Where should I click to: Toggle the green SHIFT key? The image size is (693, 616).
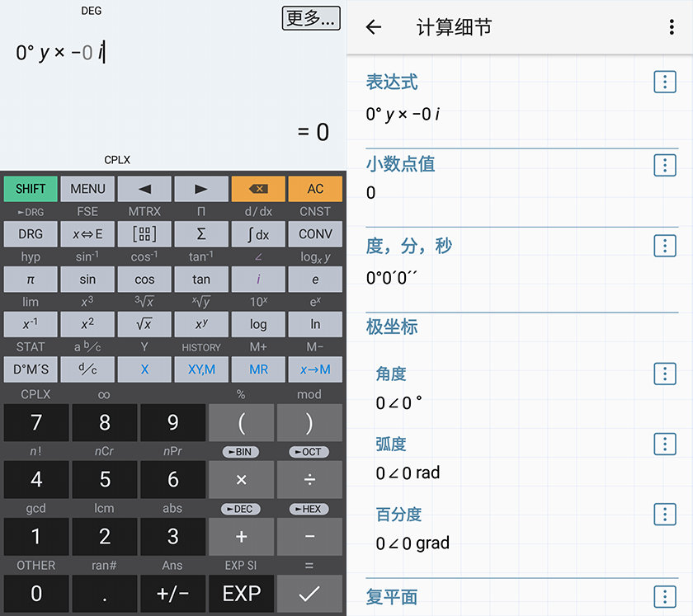(31, 189)
